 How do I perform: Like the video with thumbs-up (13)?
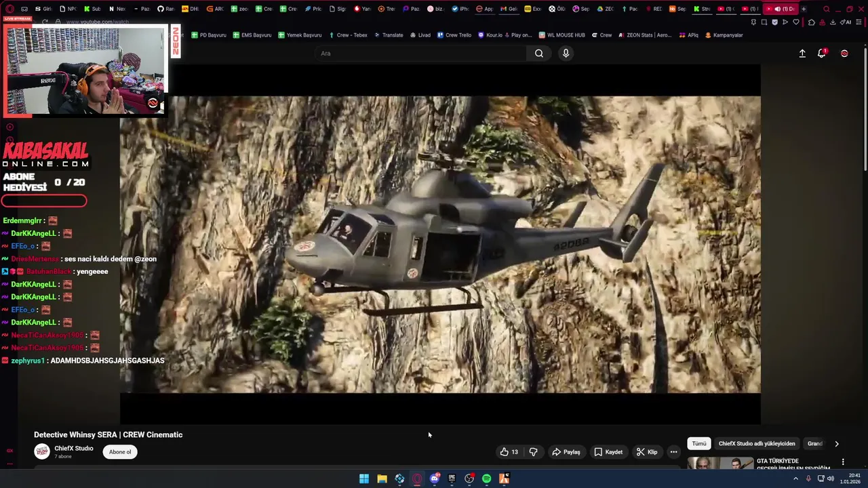click(509, 452)
